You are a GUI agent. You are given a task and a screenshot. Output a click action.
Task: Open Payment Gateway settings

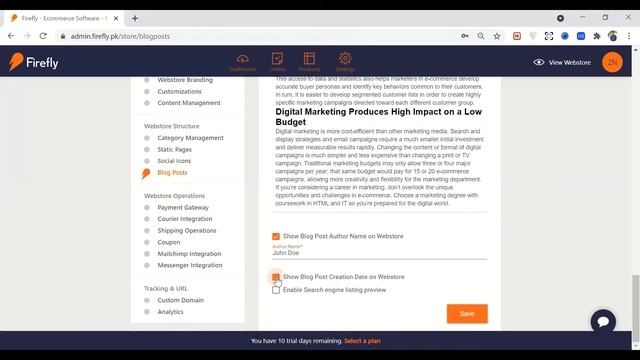pos(183,207)
